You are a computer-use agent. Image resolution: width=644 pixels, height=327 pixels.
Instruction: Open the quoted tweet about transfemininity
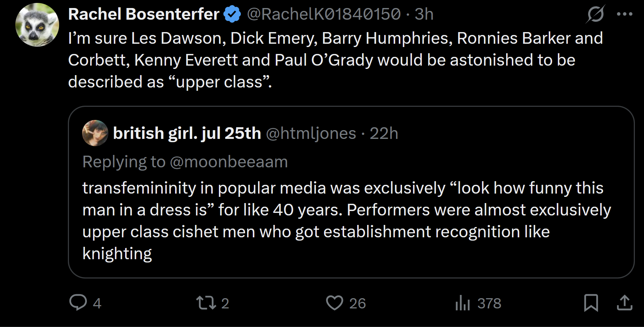[351, 192]
